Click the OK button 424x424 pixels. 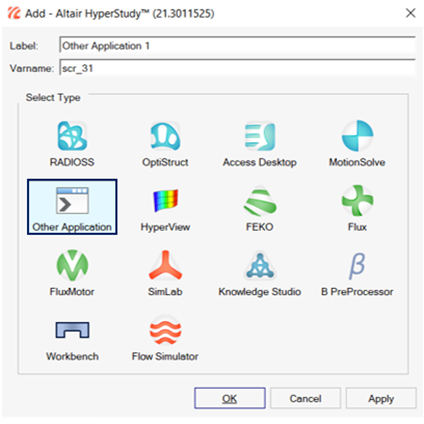230,398
